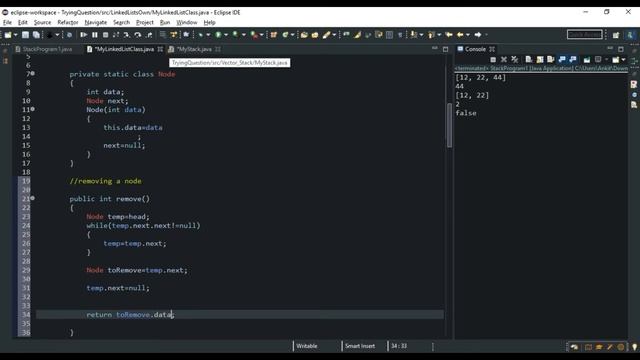Click the Step Over icon
640x360 pixels.
(x=138, y=35)
